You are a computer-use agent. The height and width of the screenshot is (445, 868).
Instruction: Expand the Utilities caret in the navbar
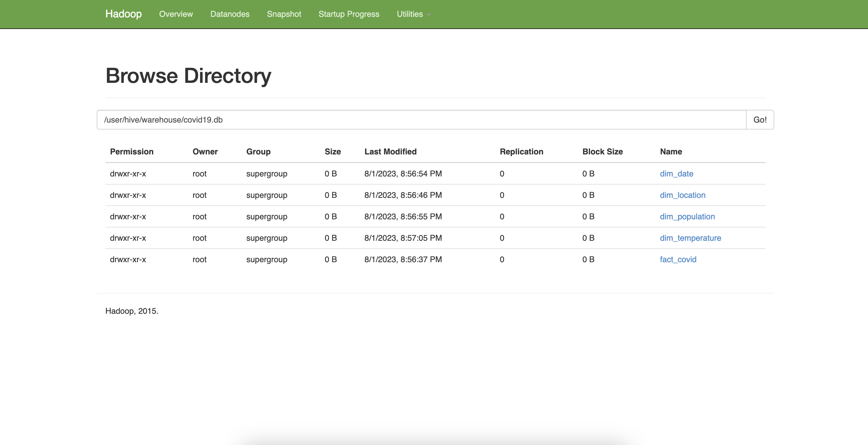pos(428,15)
